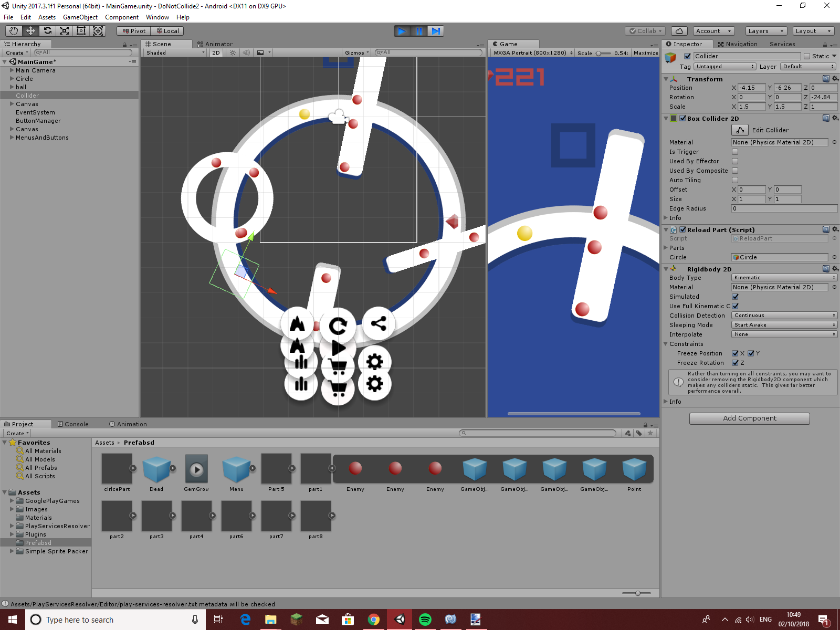The image size is (840, 630).
Task: Open Transform component help book icon
Action: (826, 79)
